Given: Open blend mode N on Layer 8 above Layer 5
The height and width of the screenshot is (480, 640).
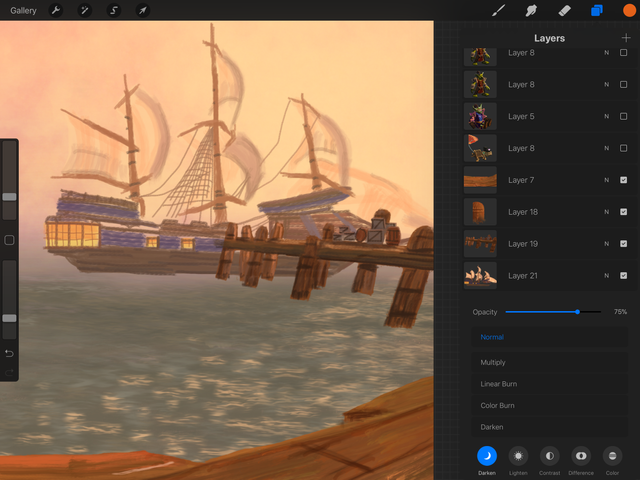Looking at the screenshot, I should (x=607, y=84).
